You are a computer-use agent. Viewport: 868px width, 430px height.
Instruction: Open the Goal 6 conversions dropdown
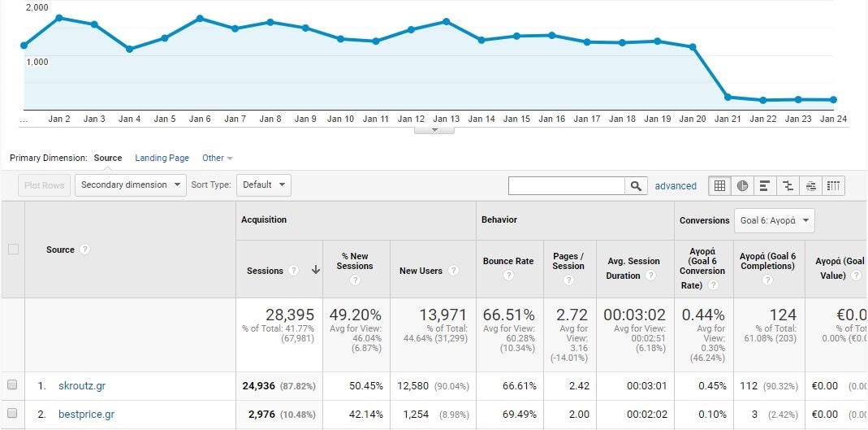click(774, 220)
